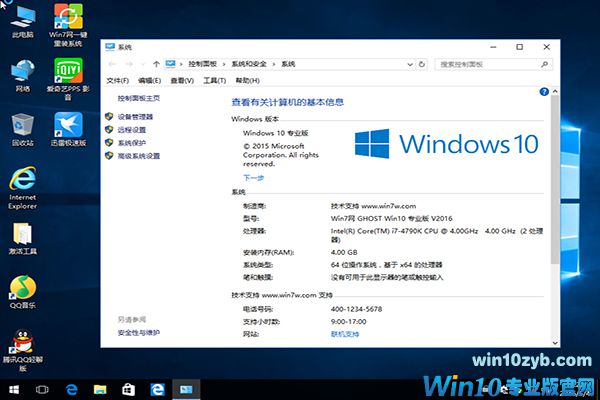The image size is (600, 400).
Task: Click the blue help question icon
Action: [544, 92]
